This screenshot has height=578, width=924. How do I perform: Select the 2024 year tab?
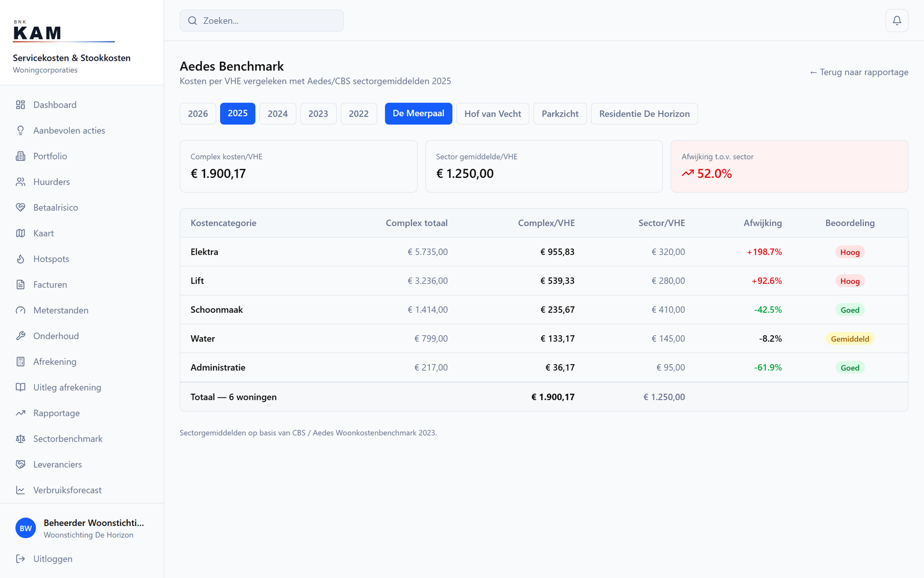pyautogui.click(x=278, y=114)
